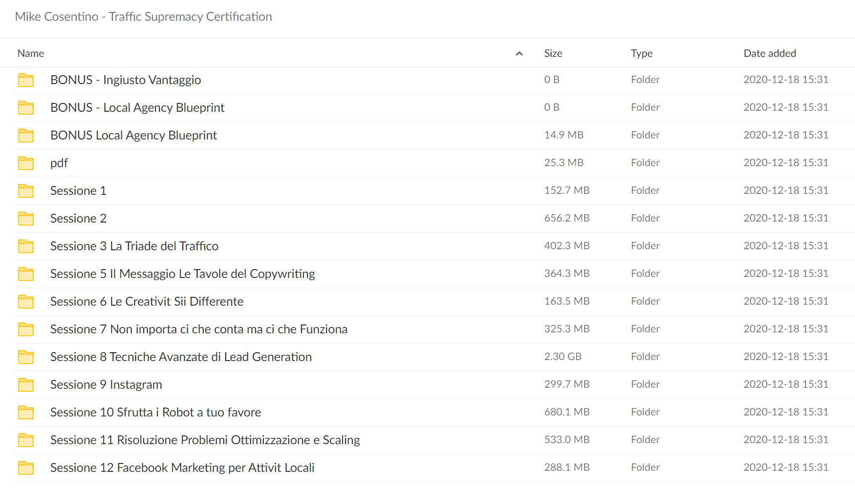855x504 pixels.
Task: Click the 14.9 MB size value
Action: pos(564,135)
